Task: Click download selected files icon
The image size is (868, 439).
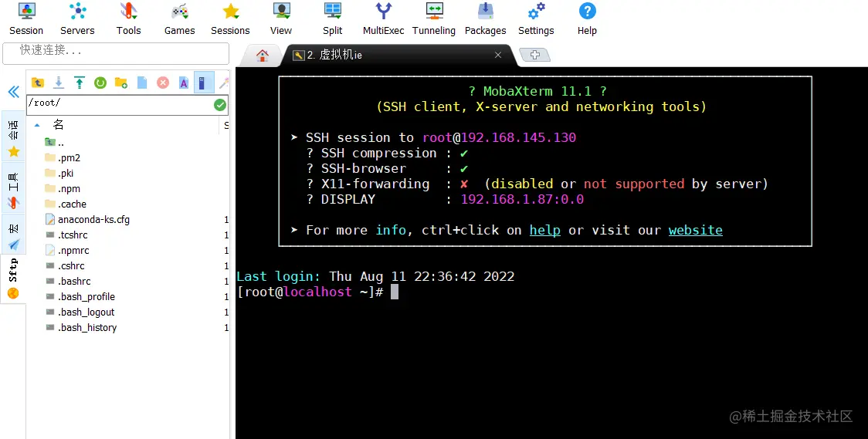Action: click(x=58, y=83)
